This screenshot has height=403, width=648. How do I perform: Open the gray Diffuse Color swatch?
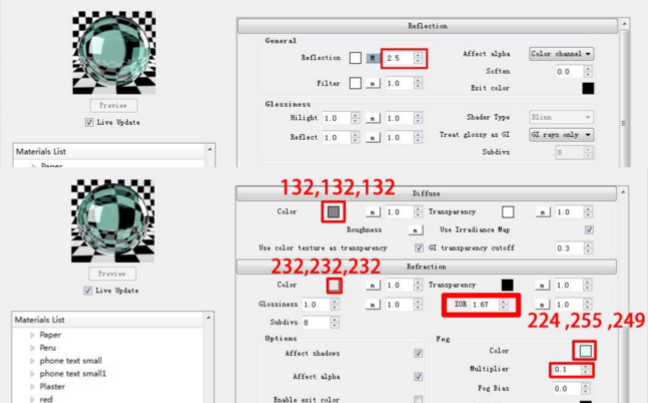334,212
